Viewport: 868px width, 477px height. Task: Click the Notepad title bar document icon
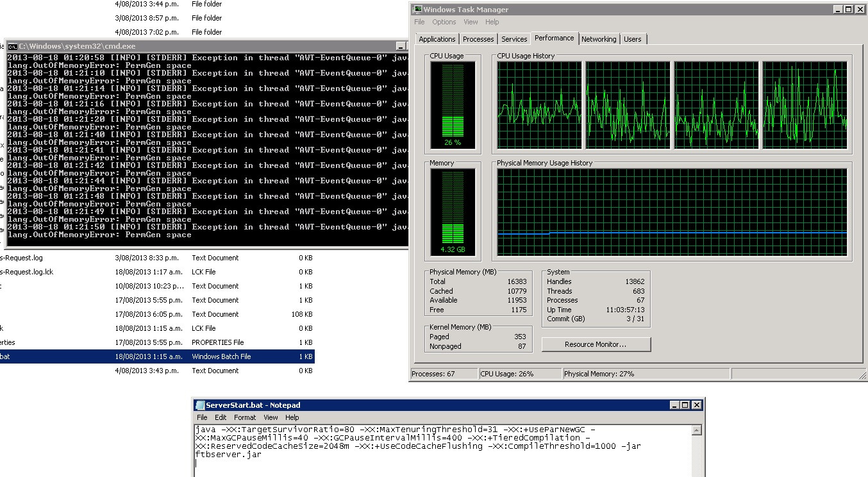pos(200,405)
